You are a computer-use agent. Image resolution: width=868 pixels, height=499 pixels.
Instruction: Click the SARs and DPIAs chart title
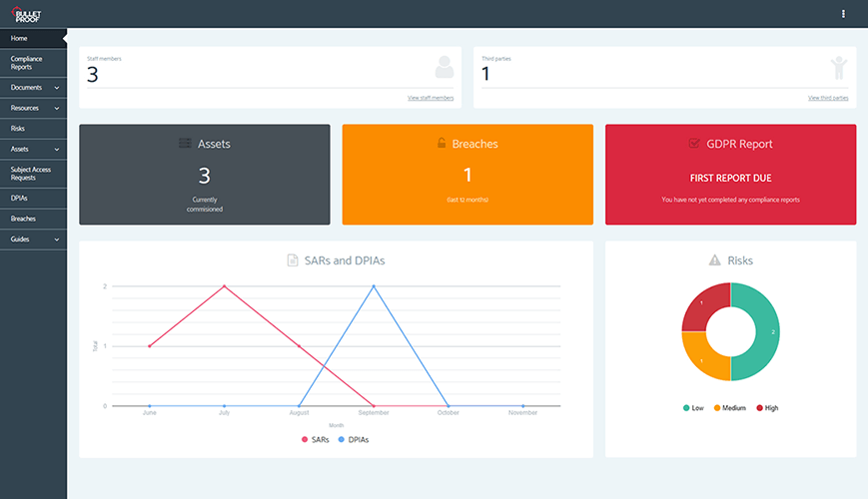point(345,260)
